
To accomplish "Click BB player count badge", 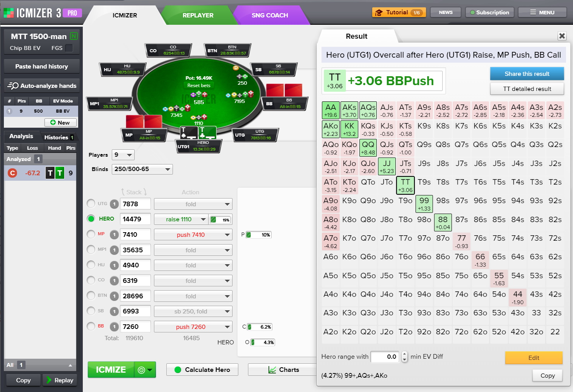I will click(x=114, y=327).
